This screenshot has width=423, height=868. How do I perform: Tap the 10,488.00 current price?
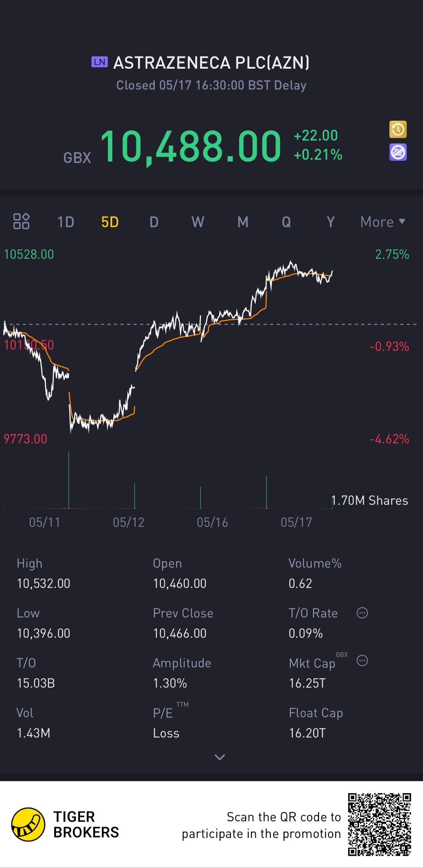click(191, 147)
